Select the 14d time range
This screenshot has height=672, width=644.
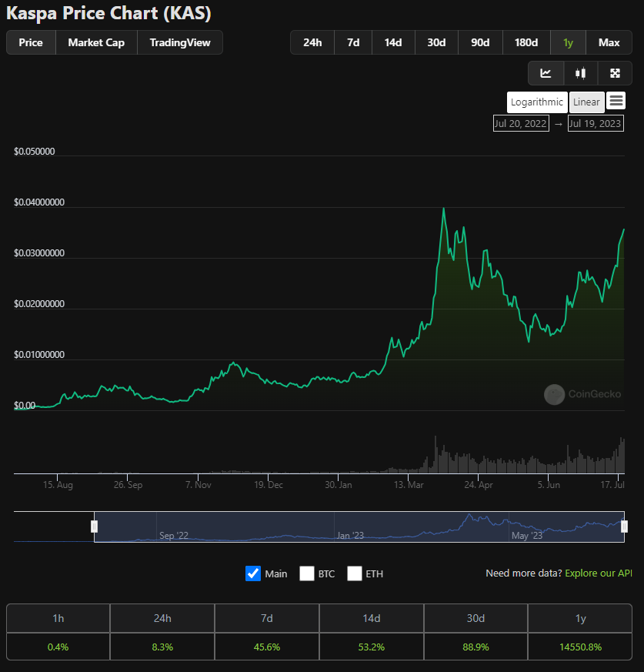point(393,42)
